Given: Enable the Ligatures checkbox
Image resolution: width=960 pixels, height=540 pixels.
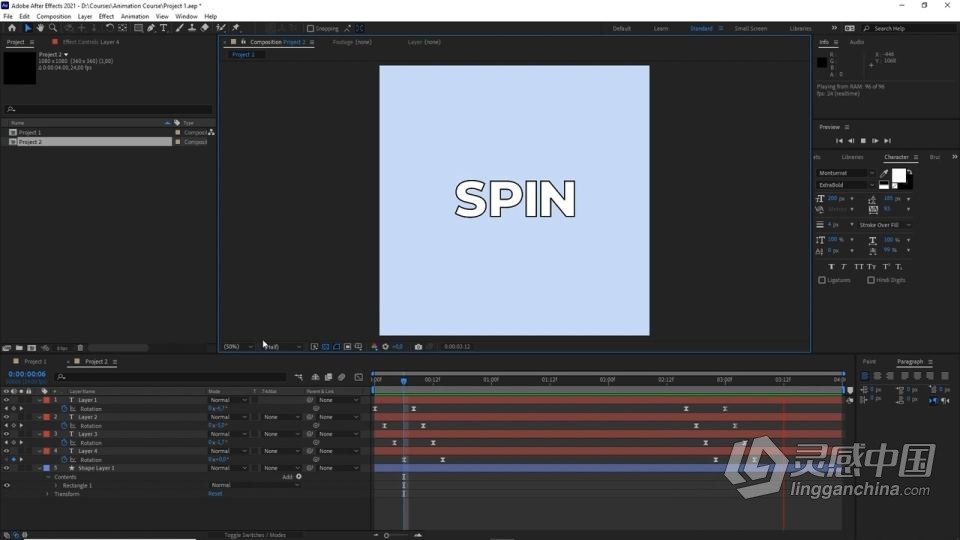Looking at the screenshot, I should (x=822, y=280).
